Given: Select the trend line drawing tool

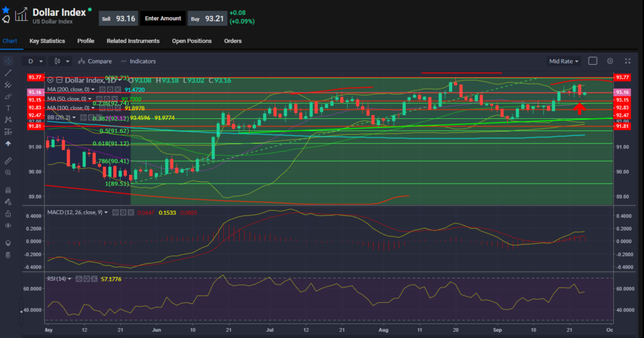Looking at the screenshot, I should point(8,73).
